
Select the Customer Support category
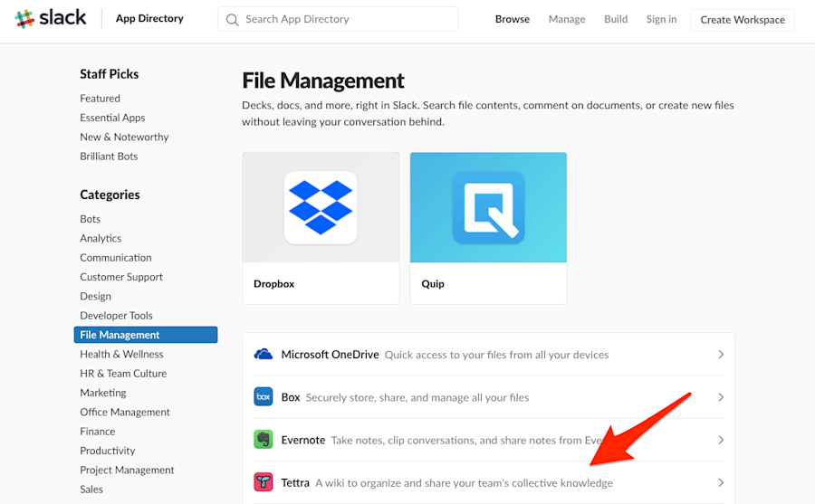click(x=121, y=276)
